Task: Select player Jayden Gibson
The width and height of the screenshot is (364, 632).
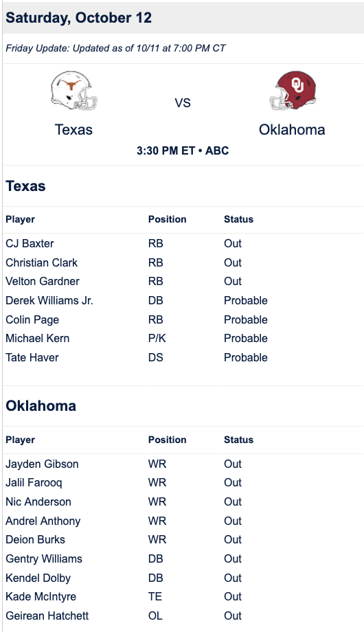Action: [x=42, y=464]
